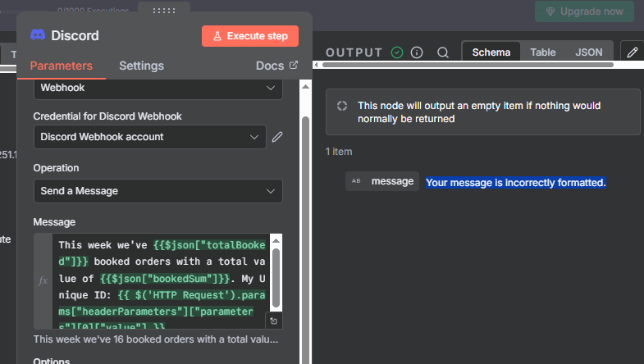Click the Execute step button

tap(250, 36)
